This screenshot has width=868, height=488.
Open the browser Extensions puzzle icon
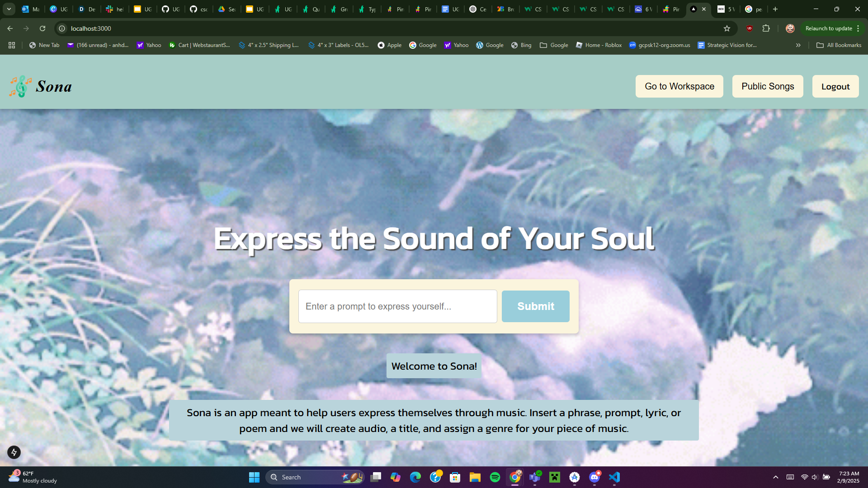tap(766, 28)
